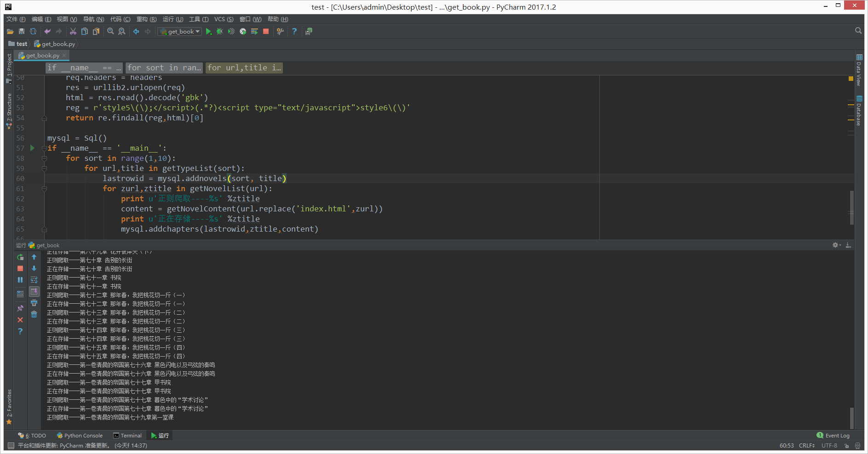
Task: Open the Run panel gear settings menu
Action: 836,245
